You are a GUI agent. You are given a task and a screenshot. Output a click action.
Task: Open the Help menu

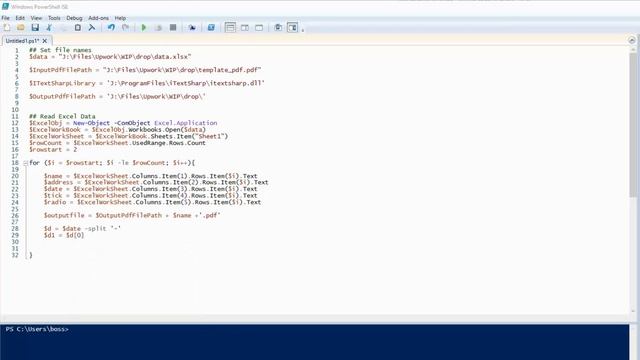pos(120,18)
